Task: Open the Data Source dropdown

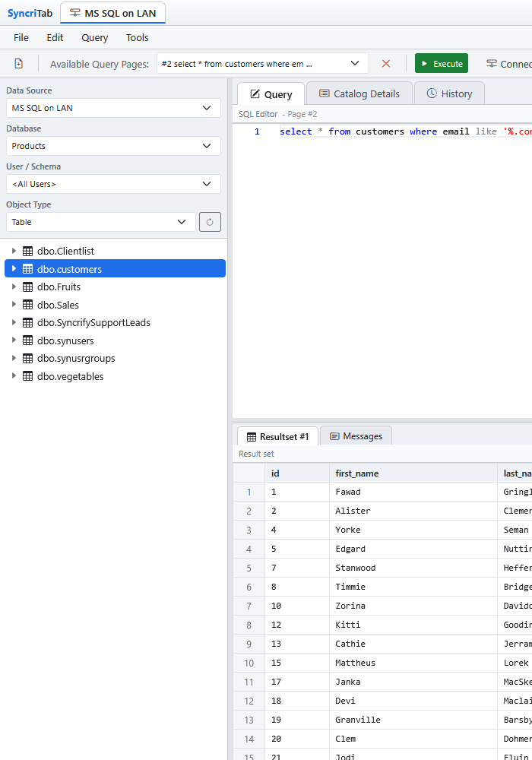Action: point(113,108)
